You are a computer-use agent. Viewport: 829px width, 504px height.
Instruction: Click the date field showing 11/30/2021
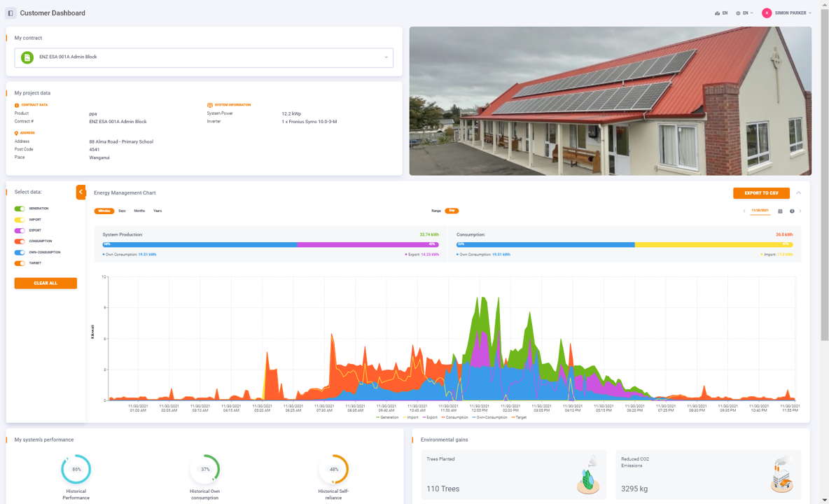(x=760, y=211)
